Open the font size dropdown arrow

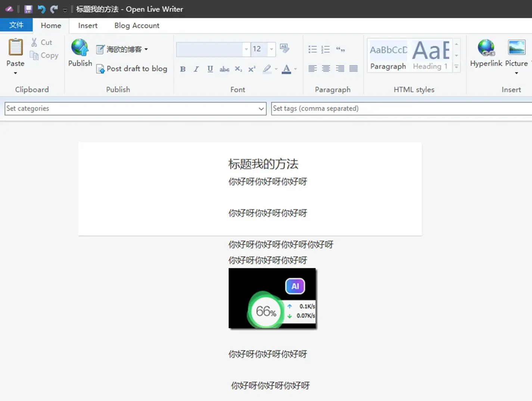(x=271, y=49)
